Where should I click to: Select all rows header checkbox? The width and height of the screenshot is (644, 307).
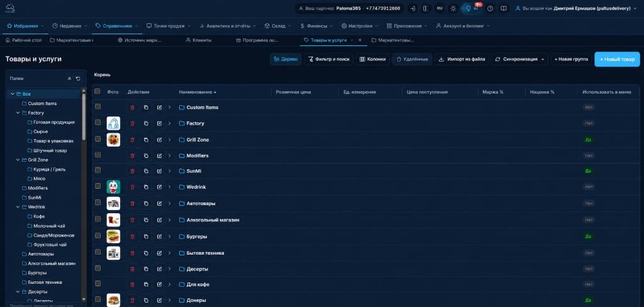click(97, 91)
